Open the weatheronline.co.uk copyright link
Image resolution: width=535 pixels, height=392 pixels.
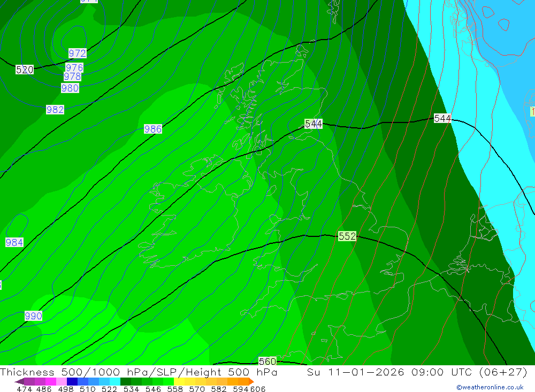(x=490, y=387)
